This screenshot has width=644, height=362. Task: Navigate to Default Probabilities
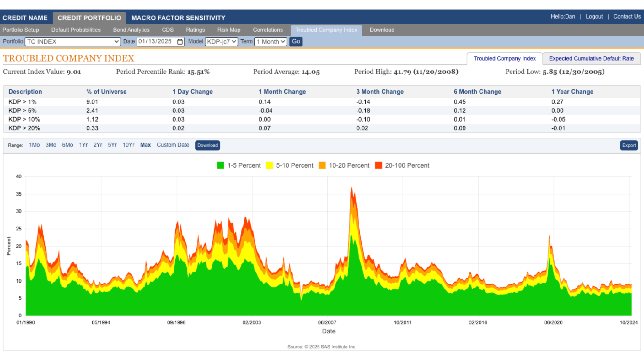point(76,30)
